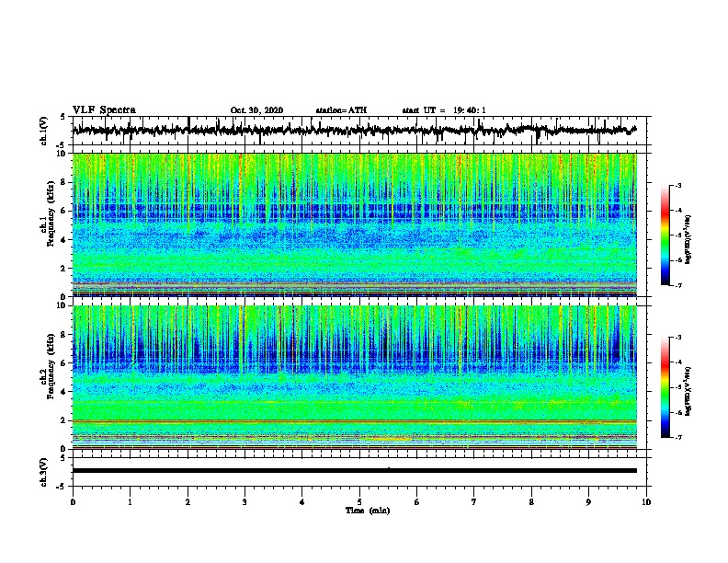Viewport: 728px width, 563px height.
Task: Click the time axis tick label "2"
Action: pyautogui.click(x=188, y=502)
